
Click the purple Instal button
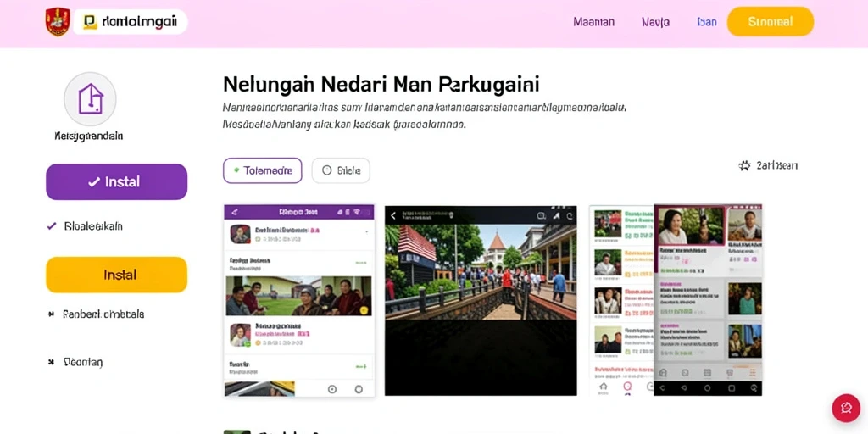coord(117,181)
